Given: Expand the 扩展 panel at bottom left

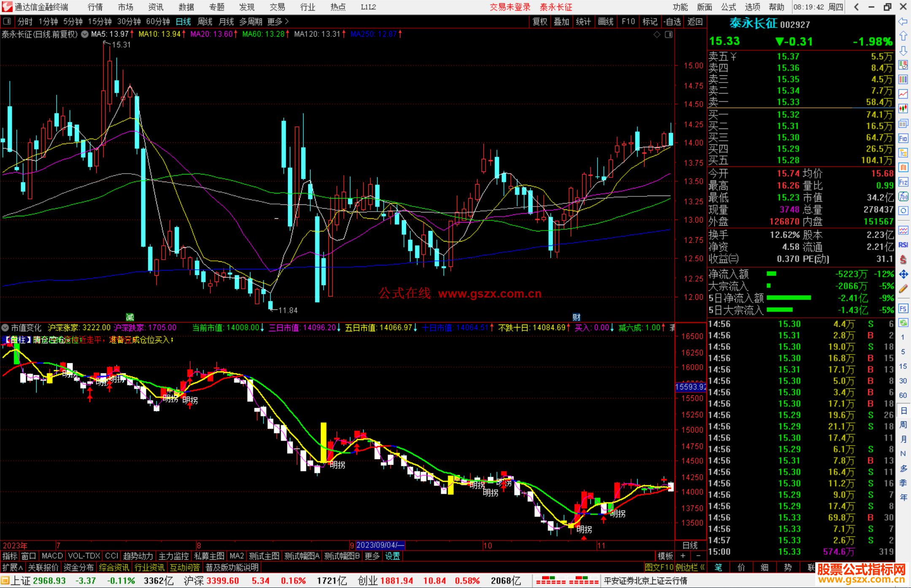Looking at the screenshot, I should pyautogui.click(x=13, y=567).
